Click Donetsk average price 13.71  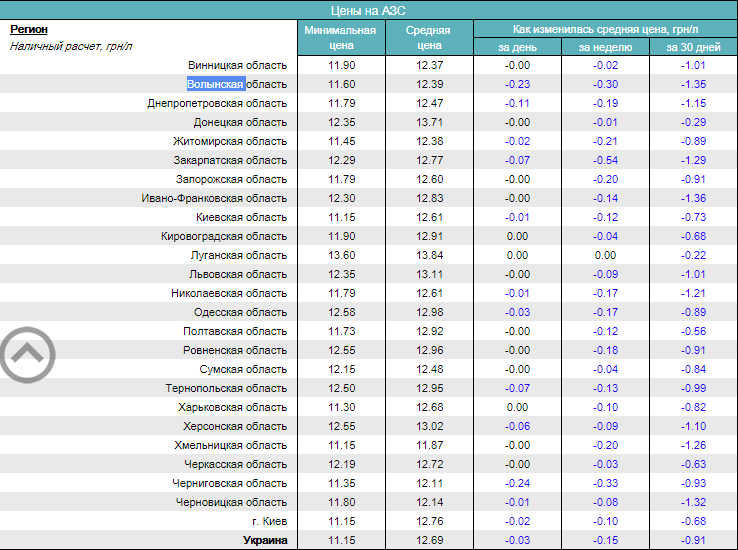pyautogui.click(x=428, y=122)
